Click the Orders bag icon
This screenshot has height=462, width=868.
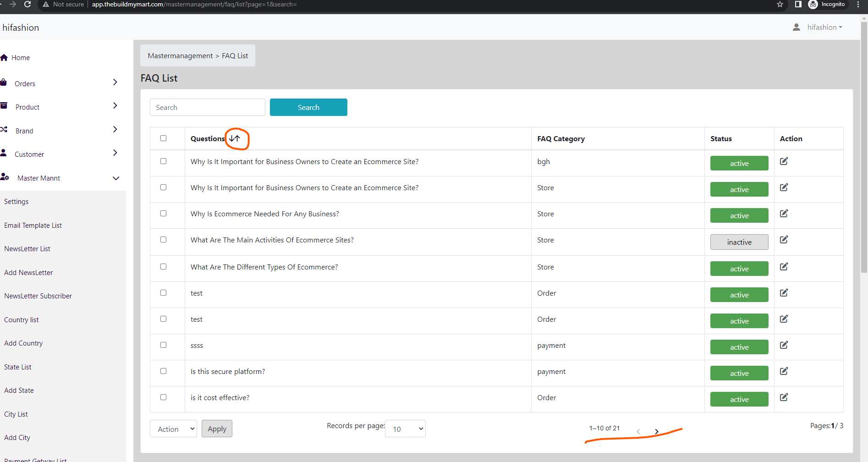pyautogui.click(x=3, y=82)
